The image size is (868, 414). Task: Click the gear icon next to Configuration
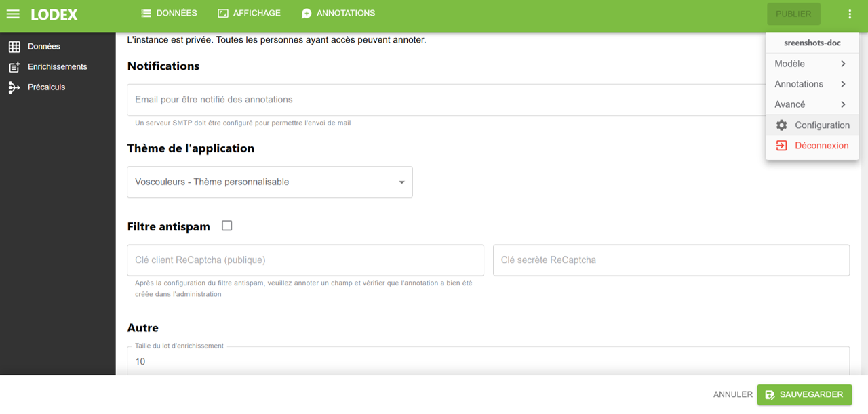(x=782, y=125)
